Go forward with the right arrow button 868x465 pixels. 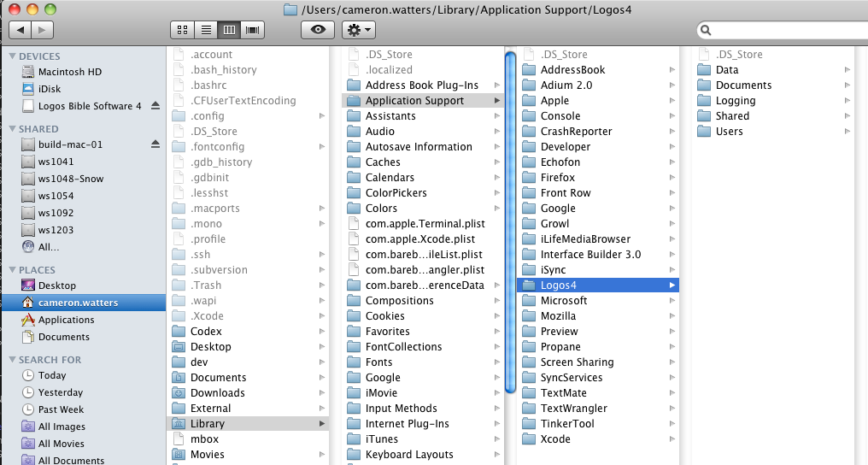pyautogui.click(x=43, y=30)
